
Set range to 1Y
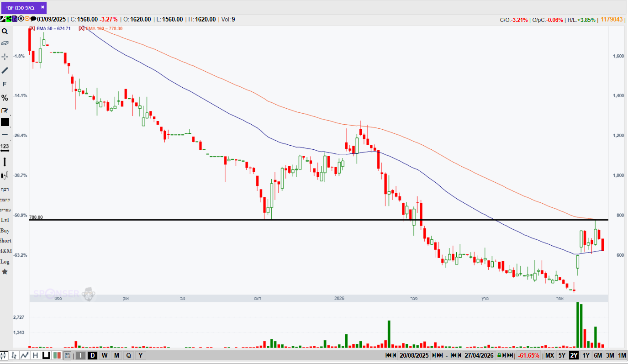click(586, 355)
